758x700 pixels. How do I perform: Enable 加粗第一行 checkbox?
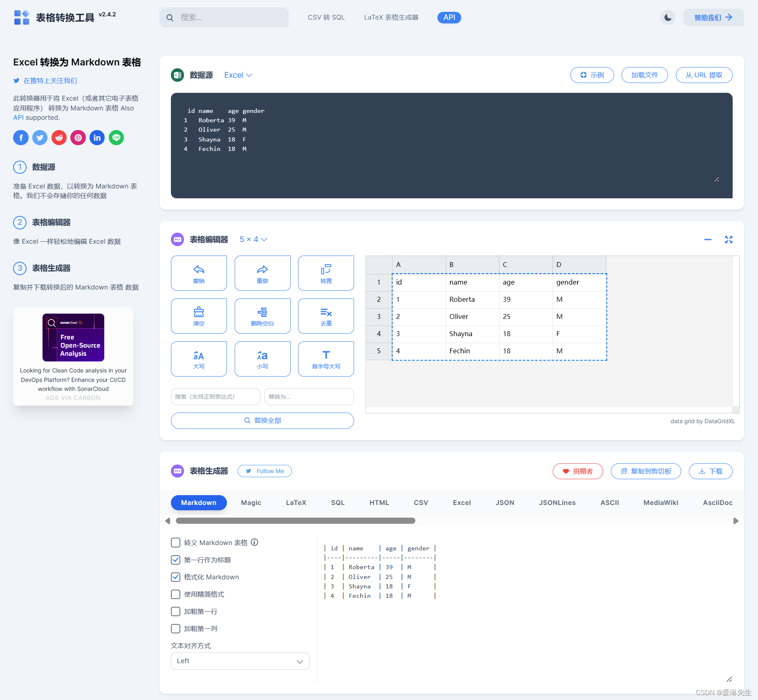coord(175,611)
